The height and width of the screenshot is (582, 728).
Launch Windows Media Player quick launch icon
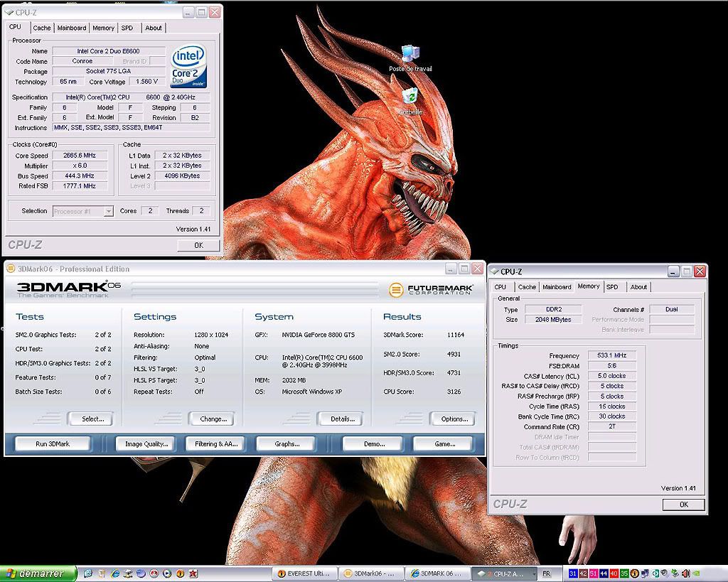[166, 573]
